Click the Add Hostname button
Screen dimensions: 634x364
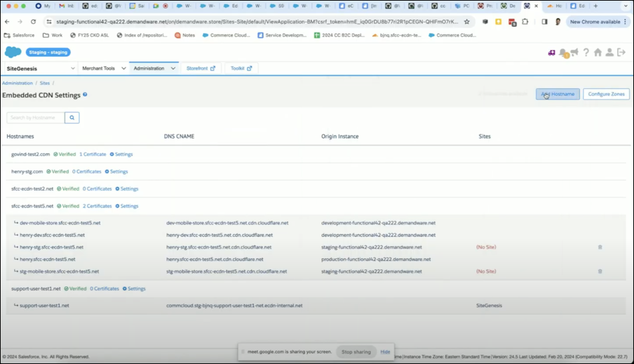[x=558, y=94]
